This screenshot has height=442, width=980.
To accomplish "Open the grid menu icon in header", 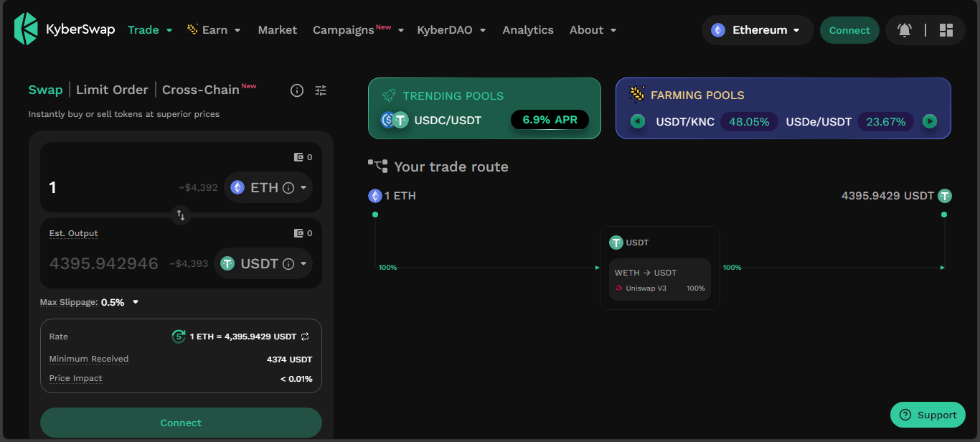I will pos(946,30).
